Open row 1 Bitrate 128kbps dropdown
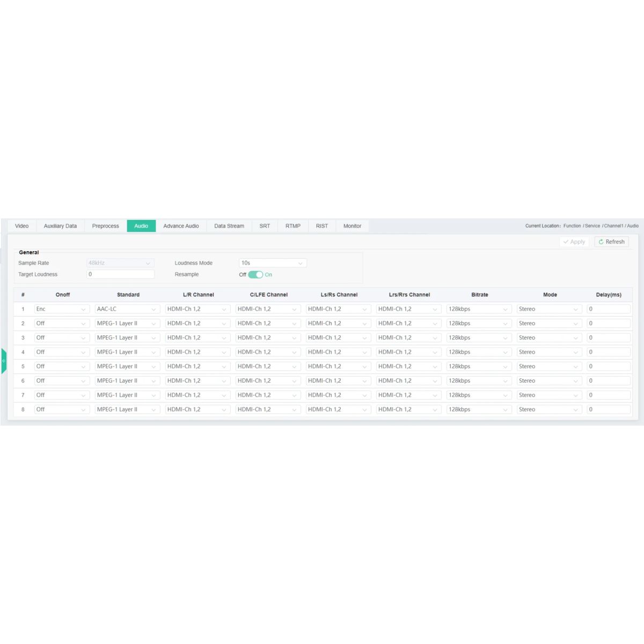 (478, 309)
